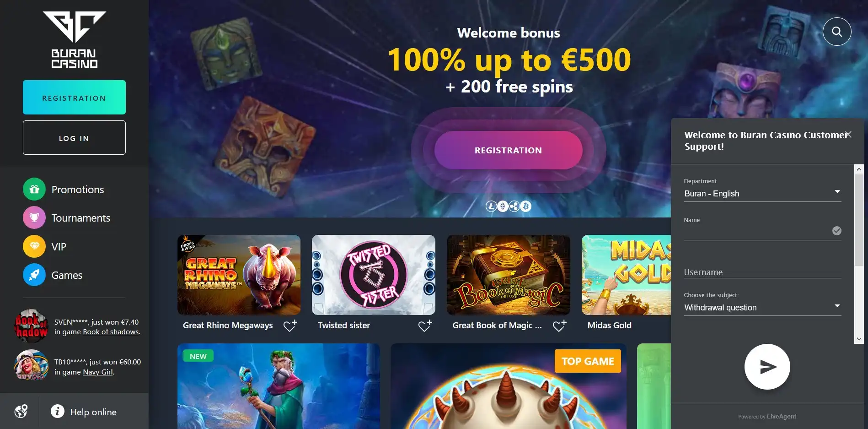The height and width of the screenshot is (429, 868).
Task: Click the Promotions gift icon
Action: click(x=34, y=189)
